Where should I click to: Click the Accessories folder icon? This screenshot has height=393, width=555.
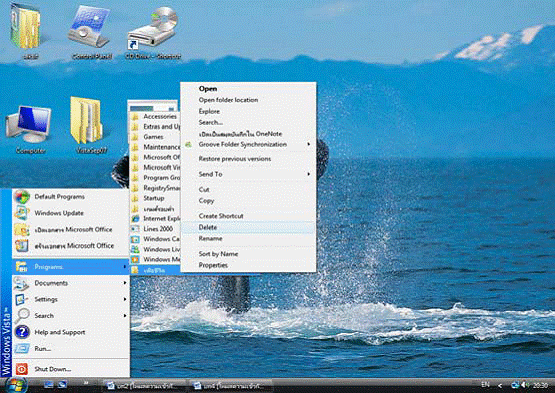(x=135, y=116)
